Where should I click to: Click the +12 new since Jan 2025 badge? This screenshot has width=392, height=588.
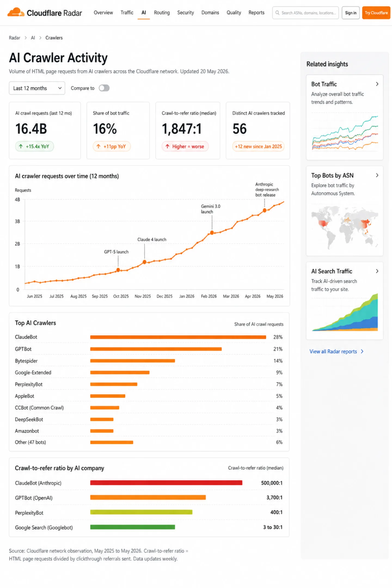pos(258,146)
